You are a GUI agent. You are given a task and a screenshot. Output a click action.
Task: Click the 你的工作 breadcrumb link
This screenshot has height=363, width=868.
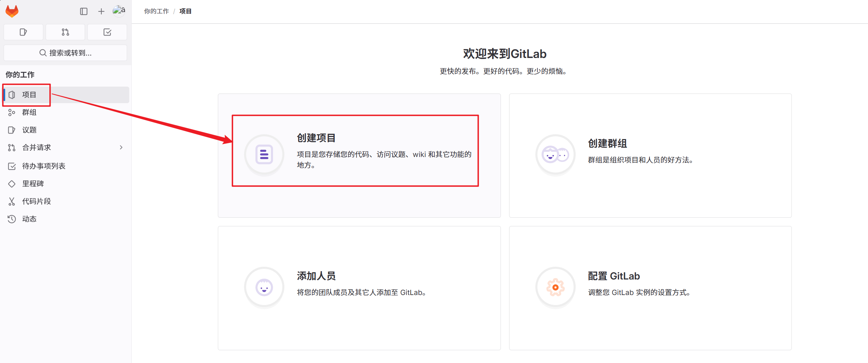[x=157, y=11]
